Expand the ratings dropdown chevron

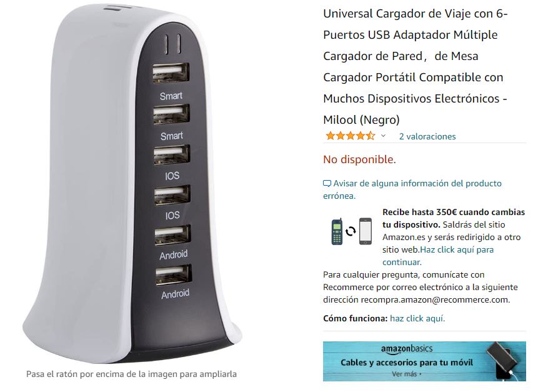coord(383,136)
